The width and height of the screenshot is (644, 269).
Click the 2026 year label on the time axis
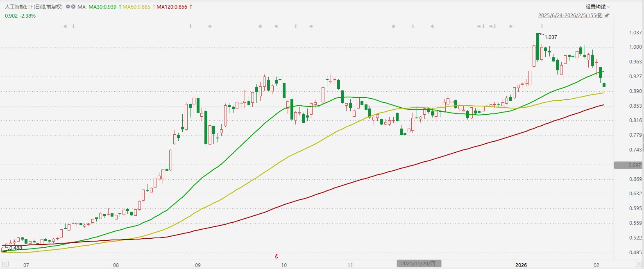pyautogui.click(x=521, y=265)
